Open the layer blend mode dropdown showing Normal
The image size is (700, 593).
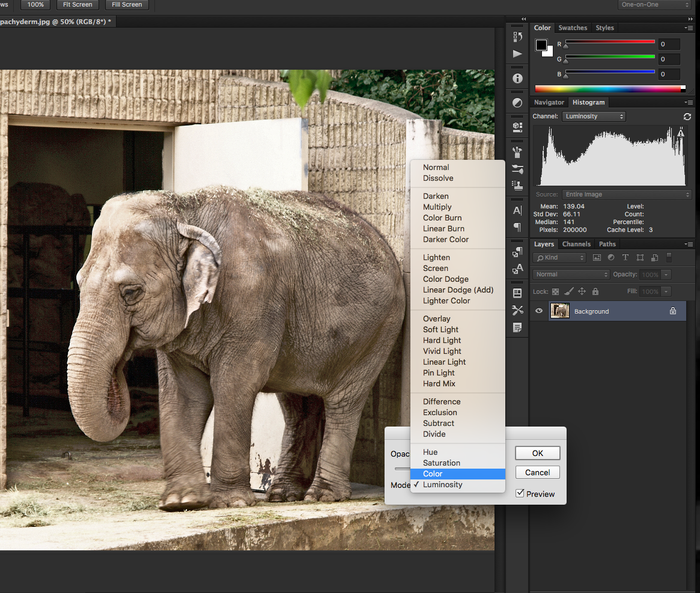[571, 275]
